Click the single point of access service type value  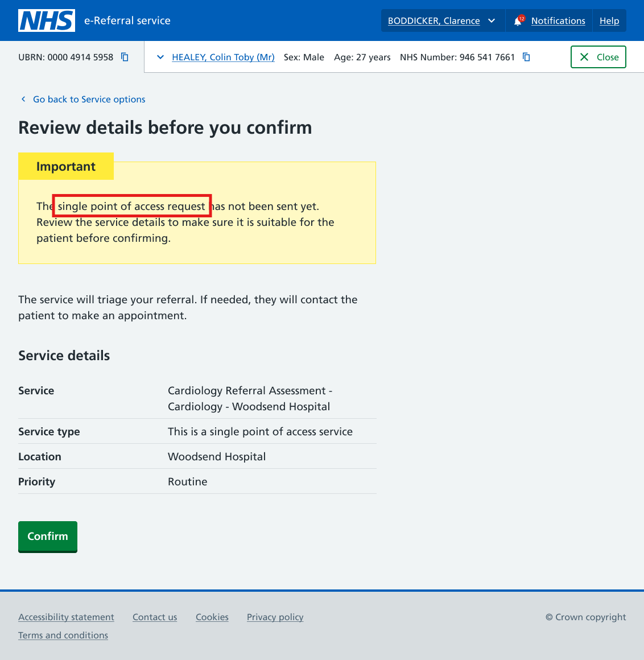(x=260, y=431)
